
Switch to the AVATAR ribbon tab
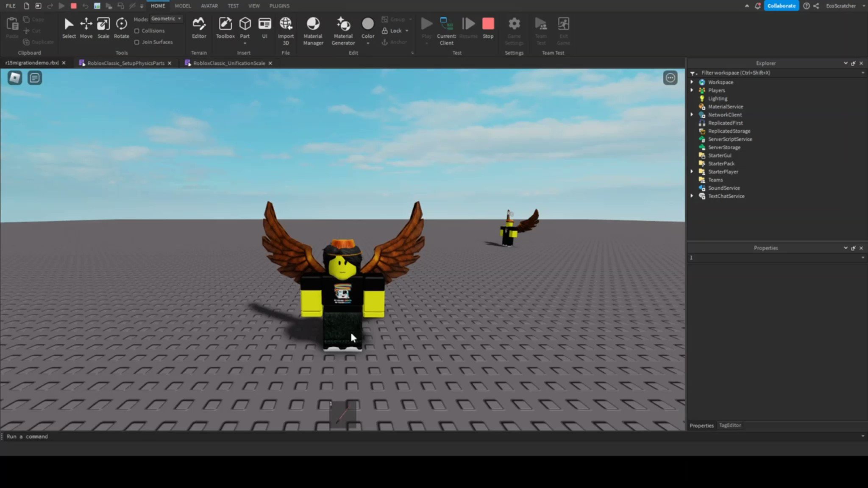point(209,6)
